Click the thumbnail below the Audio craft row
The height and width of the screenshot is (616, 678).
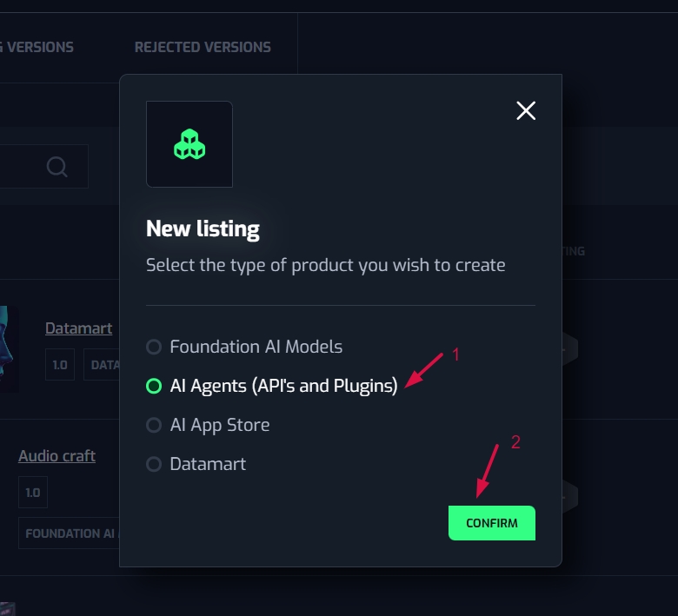pos(7,609)
